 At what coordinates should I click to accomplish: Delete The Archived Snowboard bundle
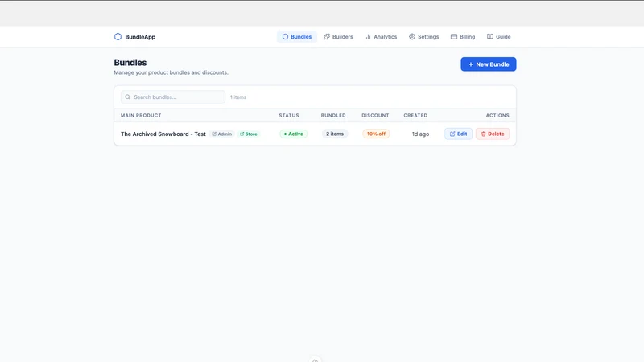coord(493,134)
